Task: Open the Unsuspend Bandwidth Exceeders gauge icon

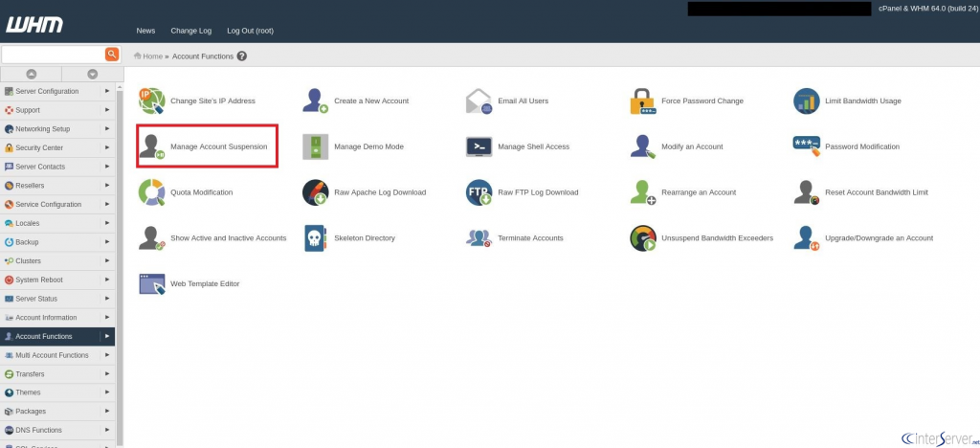Action: [642, 238]
